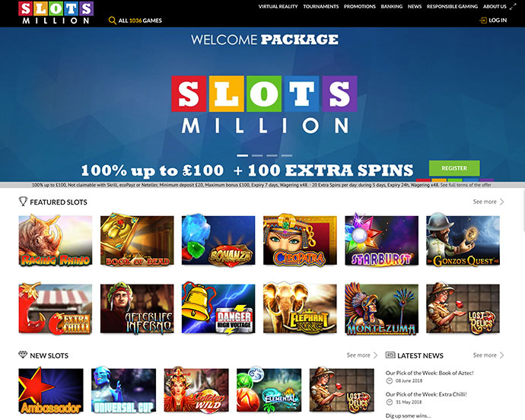525x420 pixels.
Task: Expand New Slots with See more arrow
Action: point(375,355)
